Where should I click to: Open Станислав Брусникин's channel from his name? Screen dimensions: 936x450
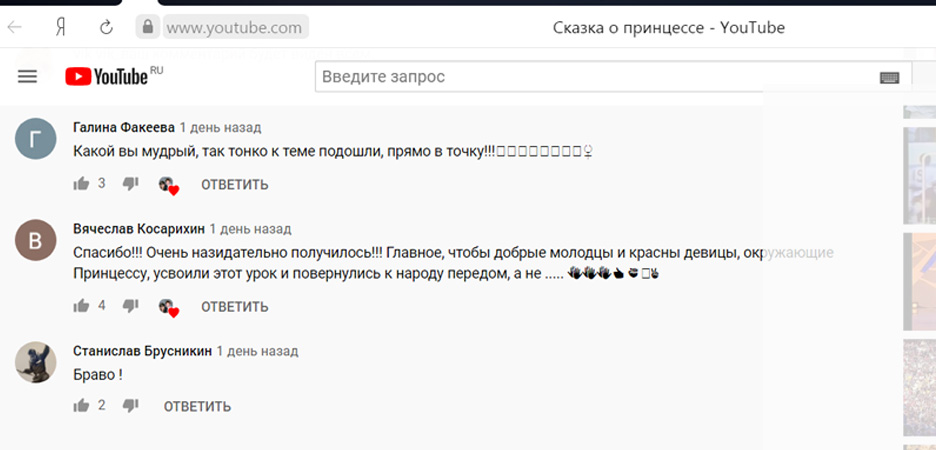tap(142, 351)
